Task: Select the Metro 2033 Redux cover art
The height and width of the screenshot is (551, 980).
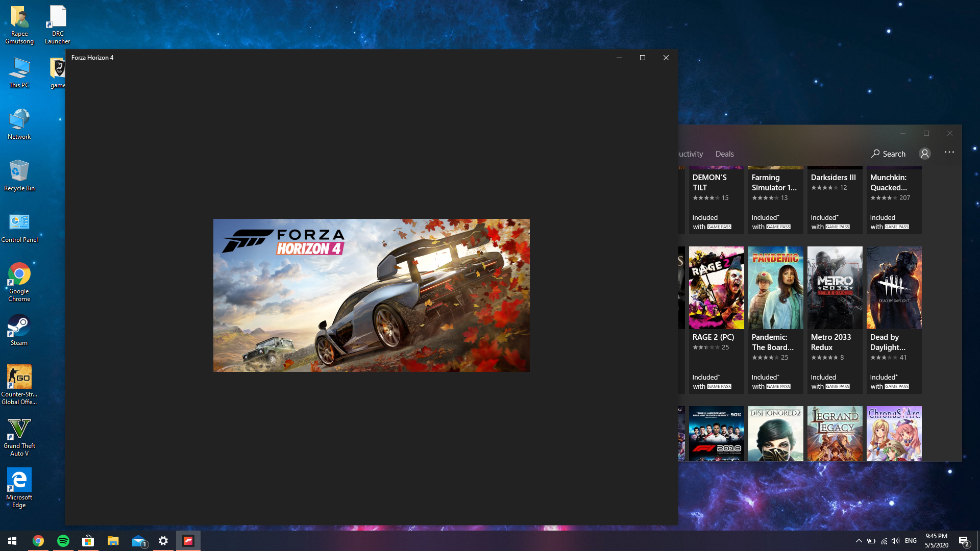Action: pyautogui.click(x=835, y=288)
